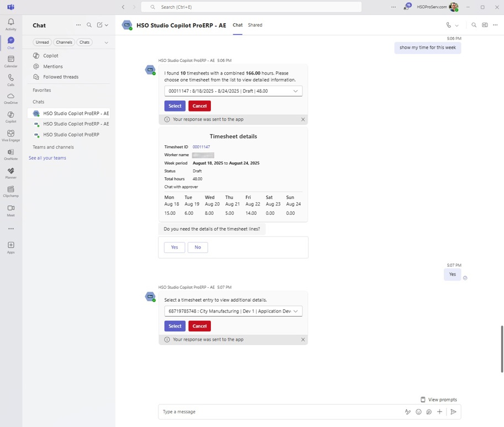
Task: Send the message using the send icon
Action: [x=453, y=412]
